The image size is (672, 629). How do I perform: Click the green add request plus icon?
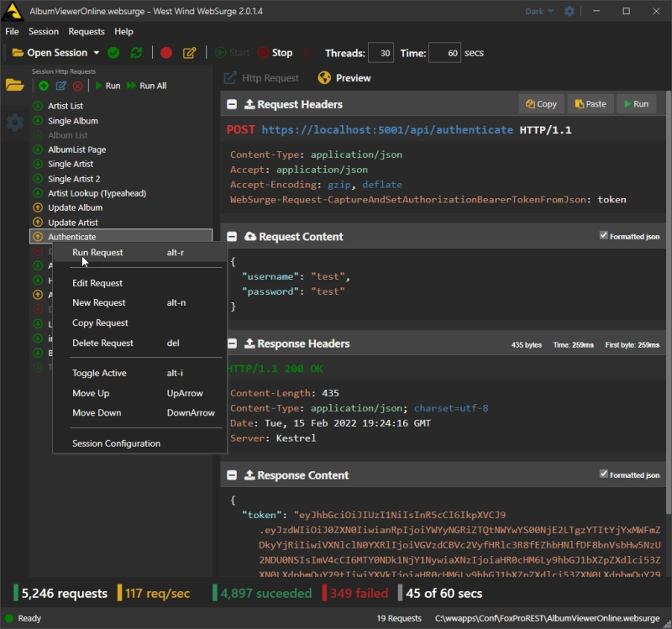point(44,86)
